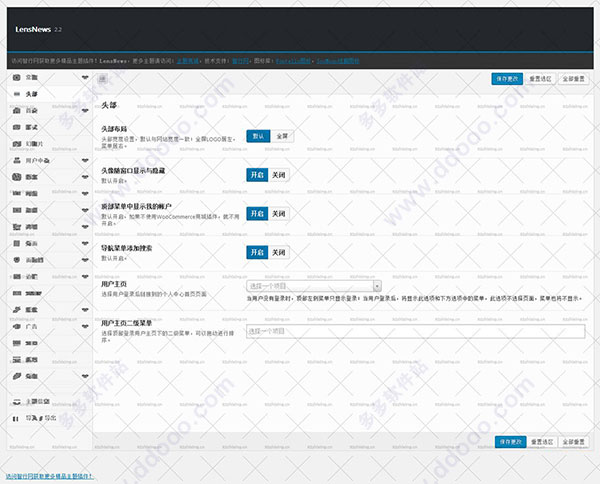Open the 头部 section in the sidebar
600x484 pixels.
pyautogui.click(x=50, y=94)
